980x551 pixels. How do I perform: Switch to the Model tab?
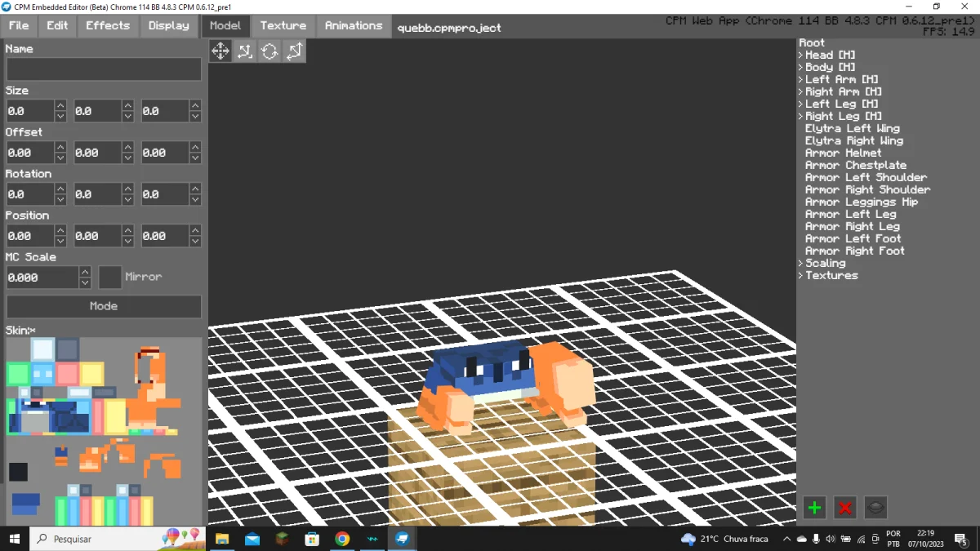[x=225, y=25]
